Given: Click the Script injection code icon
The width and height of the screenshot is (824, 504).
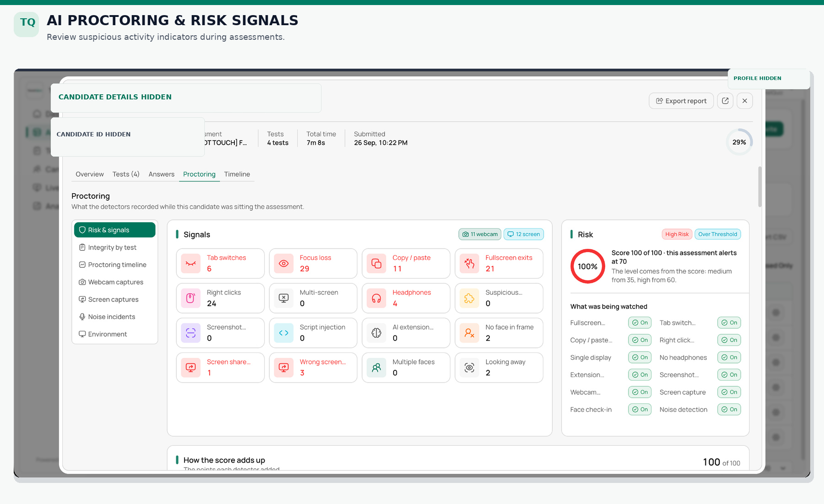Looking at the screenshot, I should pyautogui.click(x=284, y=333).
